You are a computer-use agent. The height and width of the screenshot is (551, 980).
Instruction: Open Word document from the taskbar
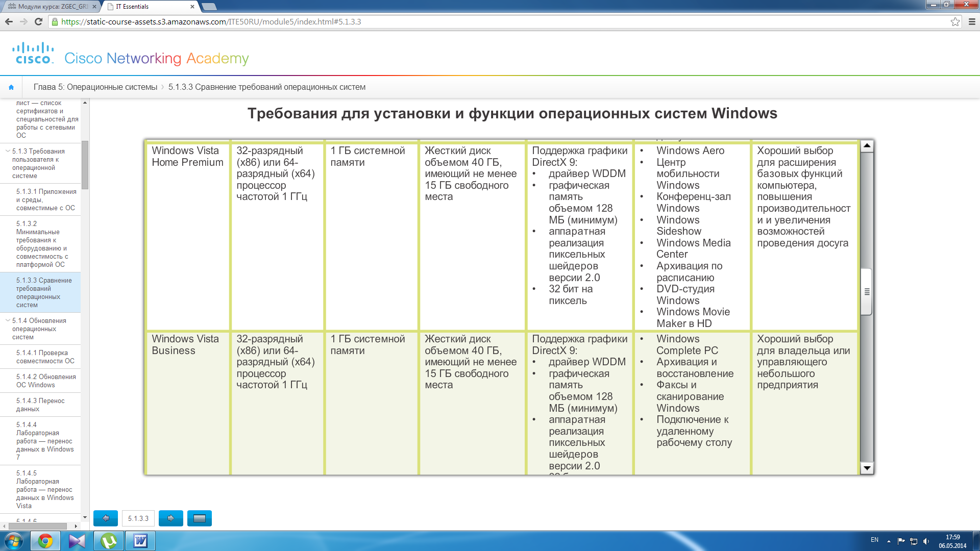(x=140, y=541)
